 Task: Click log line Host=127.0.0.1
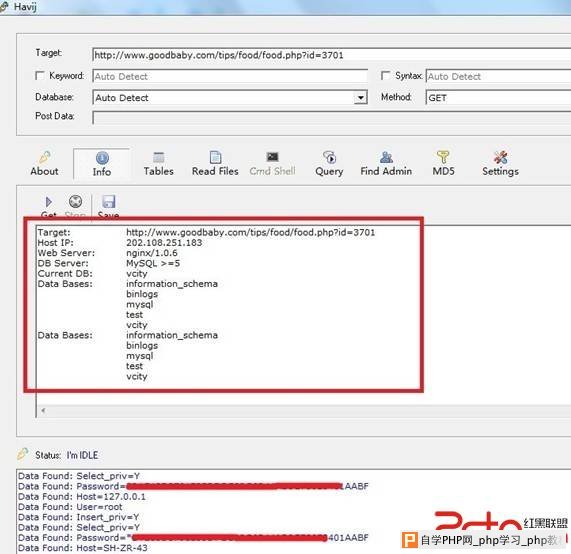[82, 496]
